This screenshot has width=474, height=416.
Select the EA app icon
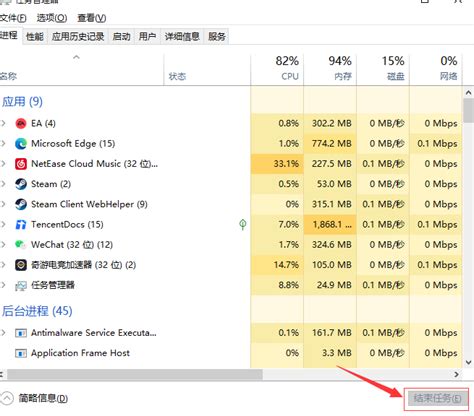coord(21,124)
